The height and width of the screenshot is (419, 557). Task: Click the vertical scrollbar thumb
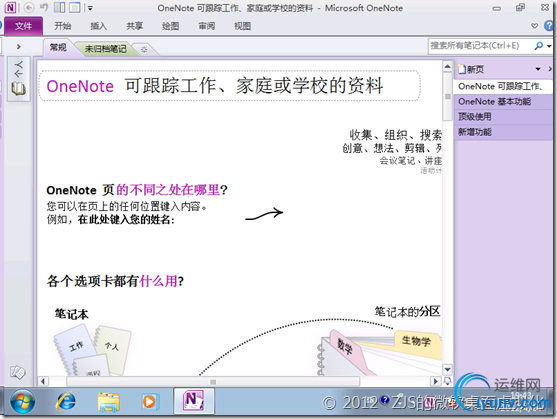[448, 97]
